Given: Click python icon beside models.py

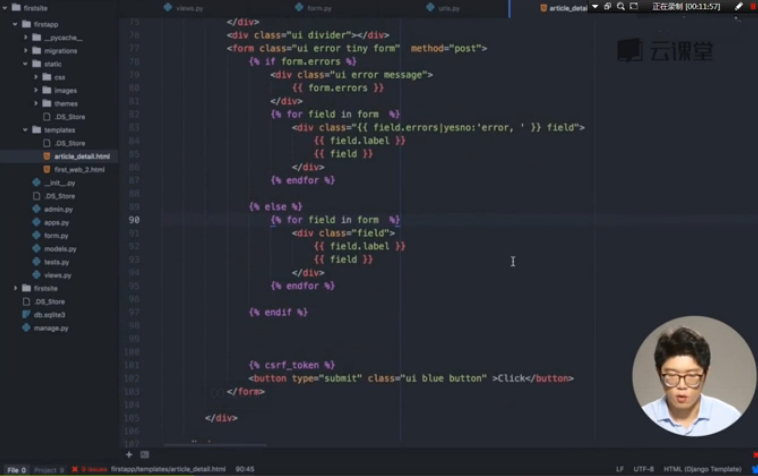Looking at the screenshot, I should (36, 248).
